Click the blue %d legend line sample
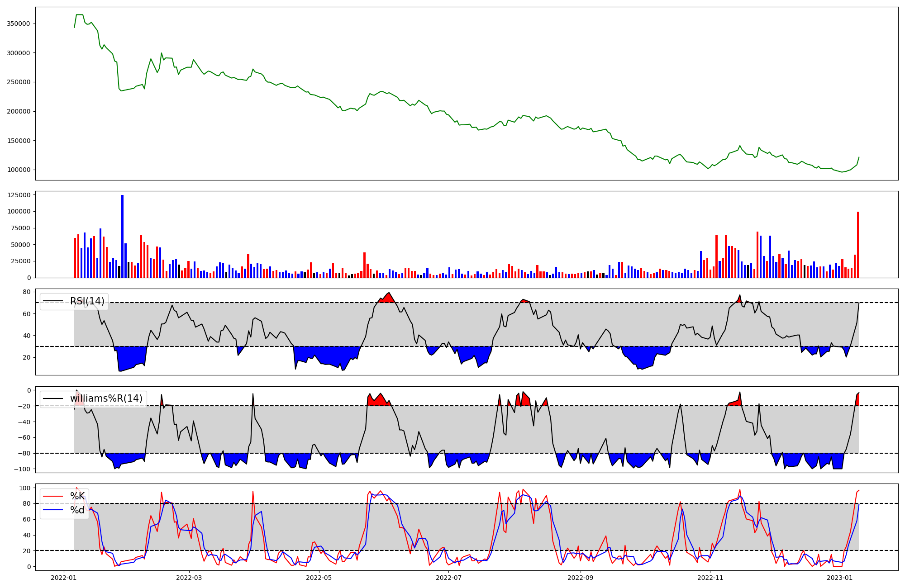The image size is (905, 588). pyautogui.click(x=53, y=510)
